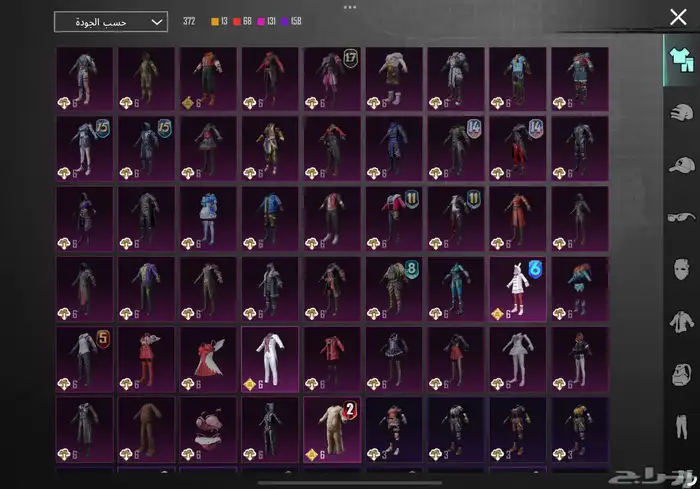This screenshot has width=700, height=489.
Task: Select the teal full-body suit outfit
Action: (x=456, y=289)
